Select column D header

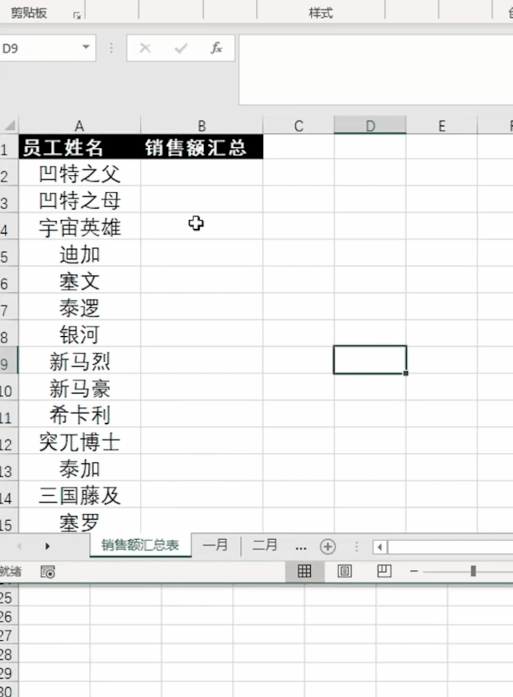coord(370,126)
